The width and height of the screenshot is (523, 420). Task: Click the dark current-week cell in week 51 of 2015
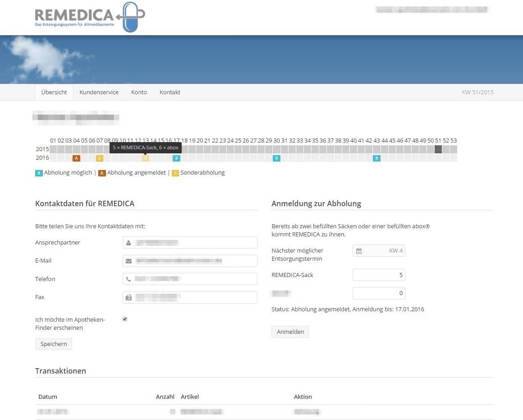pyautogui.click(x=438, y=149)
